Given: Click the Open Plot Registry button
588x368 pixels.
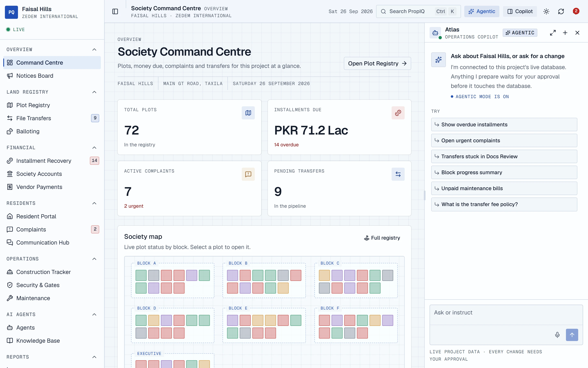Looking at the screenshot, I should click(377, 63).
